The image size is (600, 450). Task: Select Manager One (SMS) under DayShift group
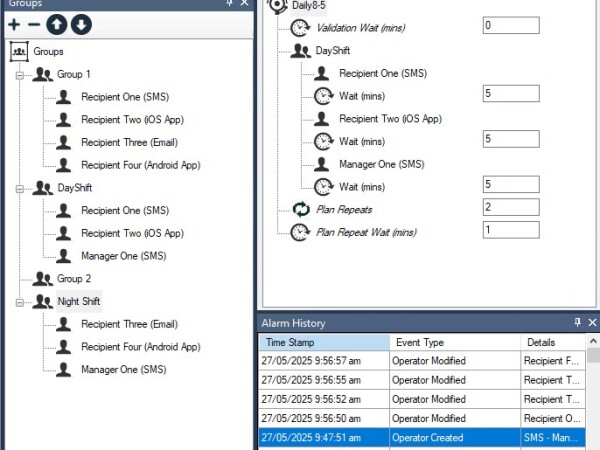pyautogui.click(x=124, y=256)
